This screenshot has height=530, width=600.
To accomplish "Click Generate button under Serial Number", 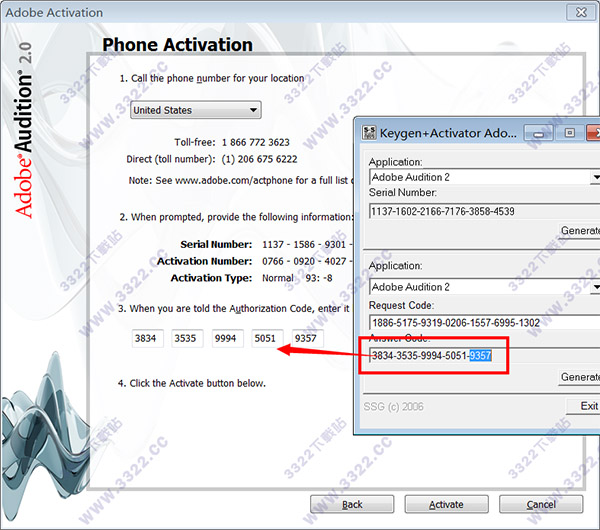I will 579,231.
